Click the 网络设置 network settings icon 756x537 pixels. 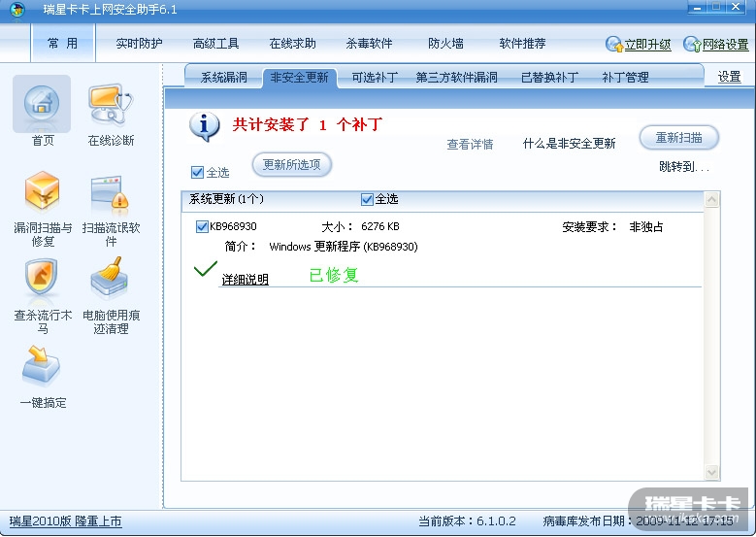click(692, 44)
